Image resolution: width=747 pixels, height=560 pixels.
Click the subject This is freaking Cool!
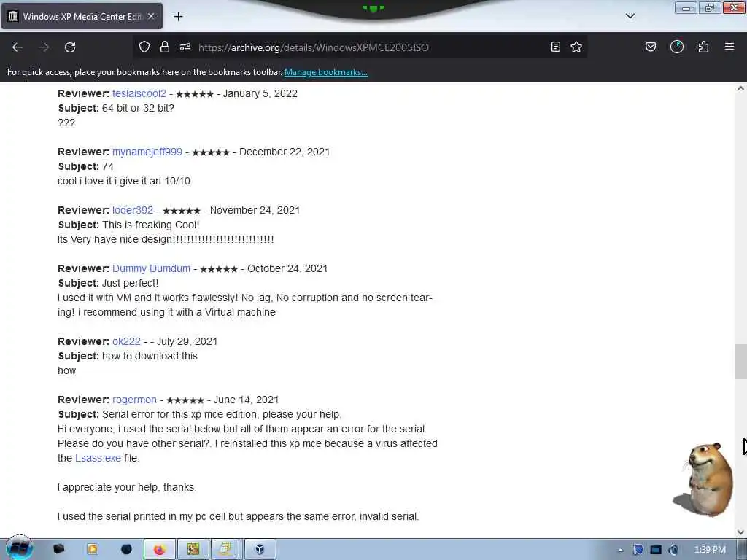click(x=150, y=225)
